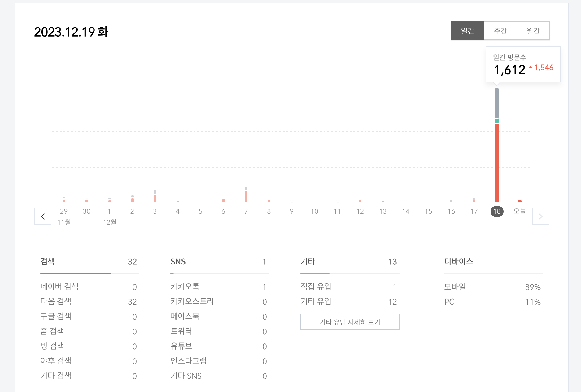The height and width of the screenshot is (392, 581).
Task: Click the gray segment of day 18 bar
Action: (x=497, y=103)
